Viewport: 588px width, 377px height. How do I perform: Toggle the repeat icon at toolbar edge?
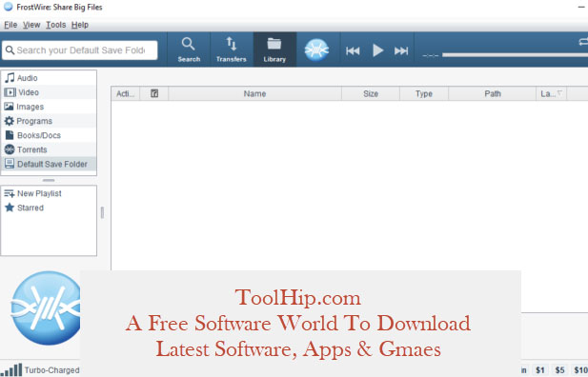pos(583,42)
